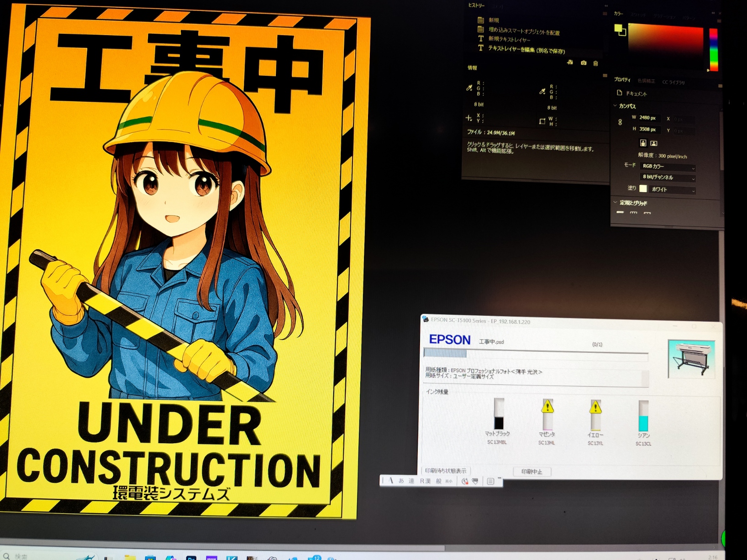Switch to the カラー tab
Image resolution: width=747 pixels, height=560 pixels.
pos(618,14)
